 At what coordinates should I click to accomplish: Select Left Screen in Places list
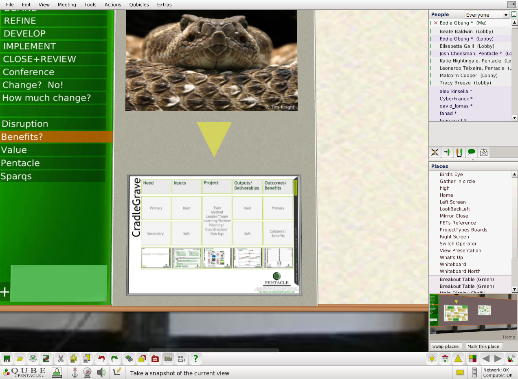coord(452,202)
